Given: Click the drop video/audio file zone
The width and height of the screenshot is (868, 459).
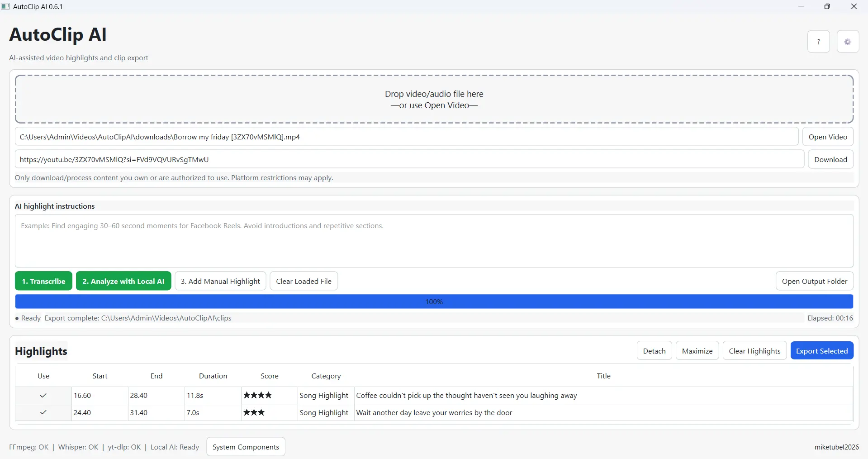Looking at the screenshot, I should point(434,99).
